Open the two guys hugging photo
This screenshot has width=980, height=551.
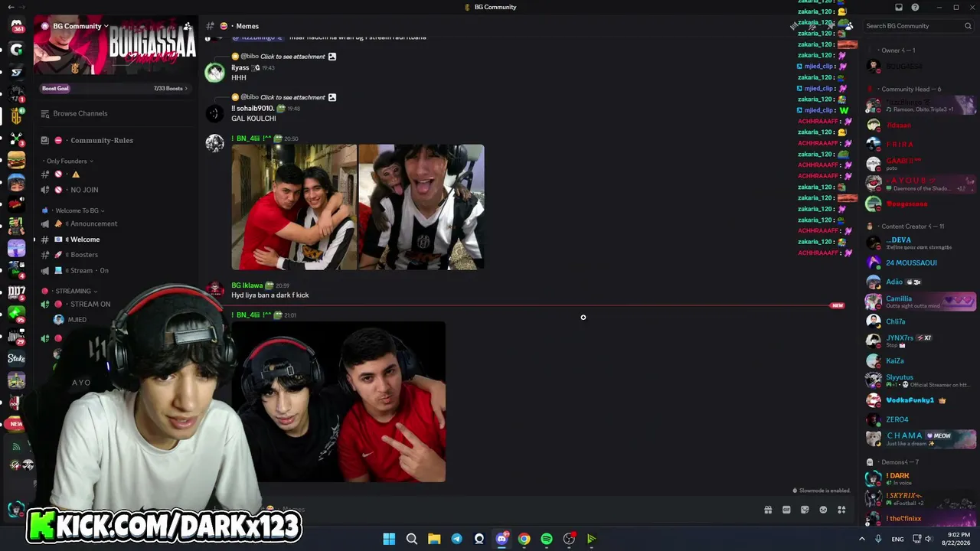(x=294, y=207)
